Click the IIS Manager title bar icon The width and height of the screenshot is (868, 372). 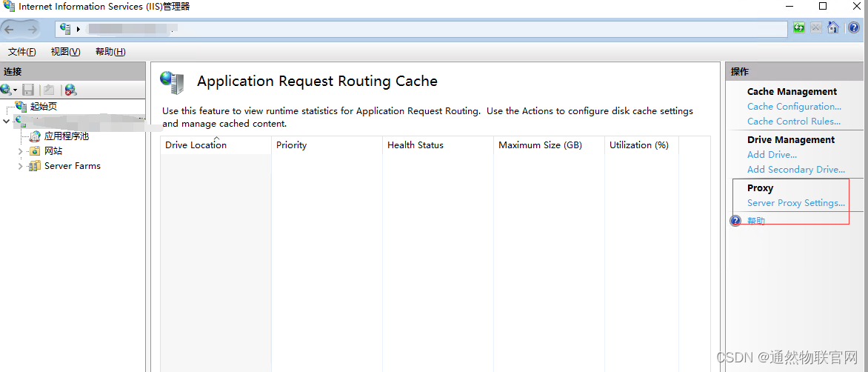pos(9,7)
